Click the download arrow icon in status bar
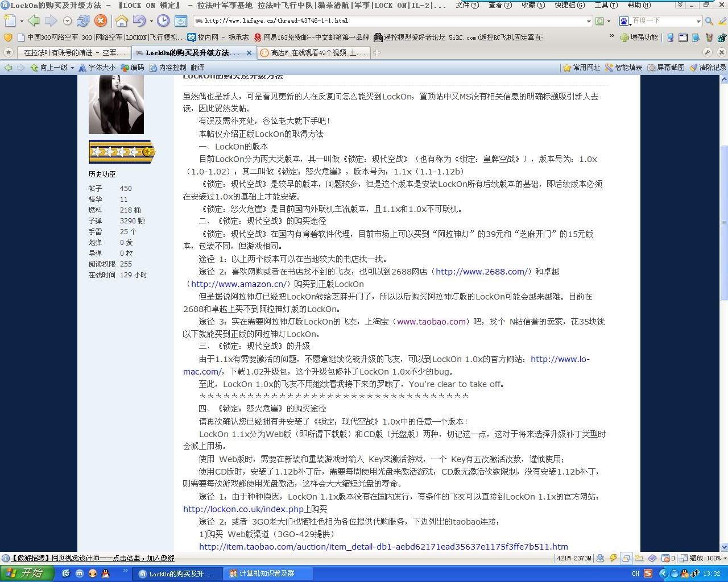 coord(601,558)
